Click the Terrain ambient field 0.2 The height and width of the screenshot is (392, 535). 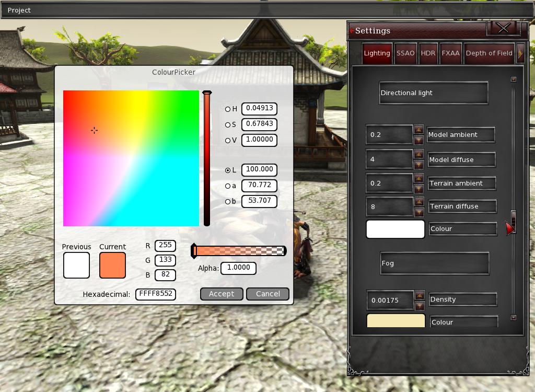[390, 183]
